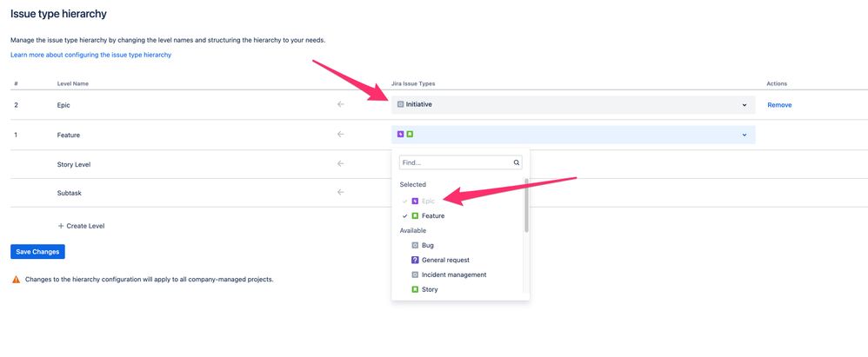868x357 pixels.
Task: Click Create Level
Action: coord(82,226)
